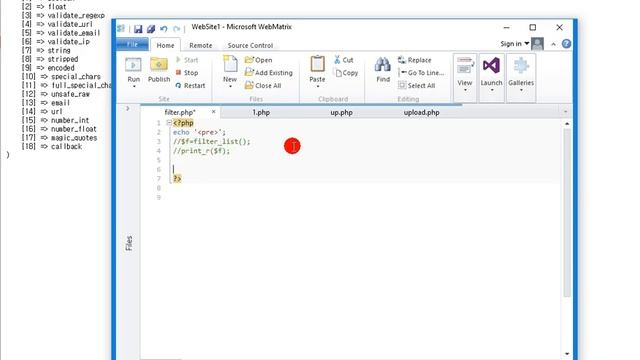Expand the Files side panel arrow
Screen dimensions: 640x360
[x=128, y=109]
